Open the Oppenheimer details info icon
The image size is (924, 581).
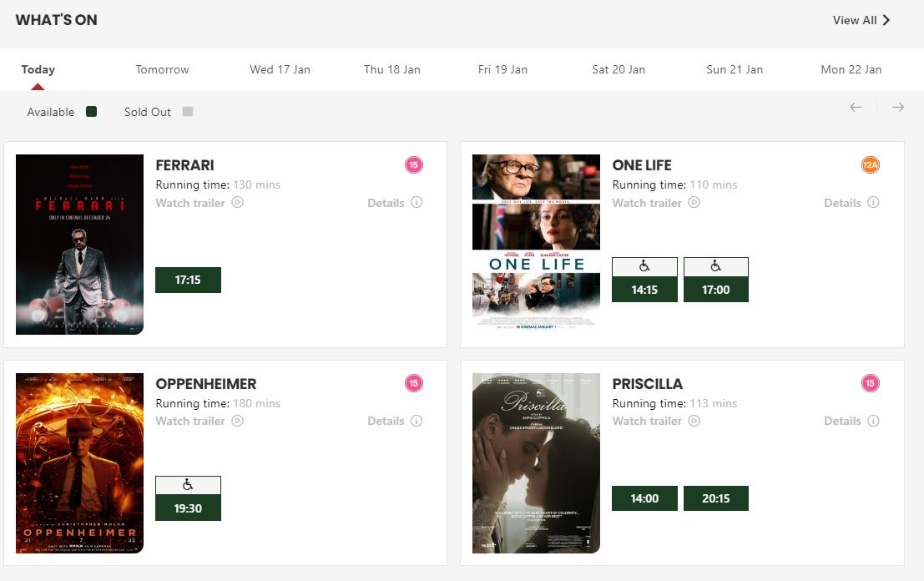(x=417, y=422)
